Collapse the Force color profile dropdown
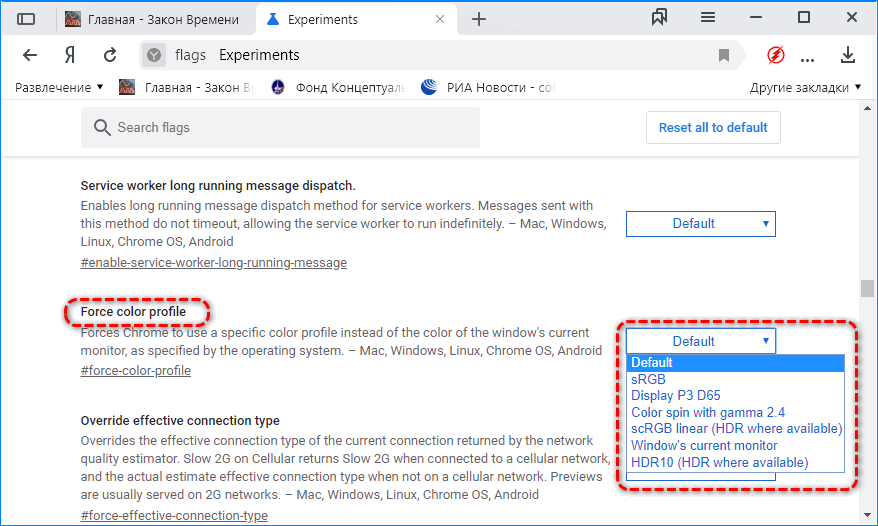Viewport: 878px width, 526px height. 700,341
